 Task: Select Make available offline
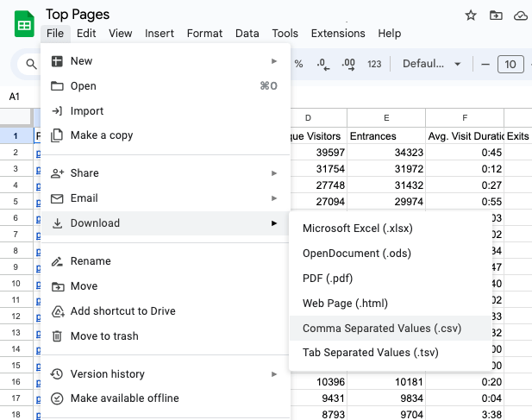(125, 398)
